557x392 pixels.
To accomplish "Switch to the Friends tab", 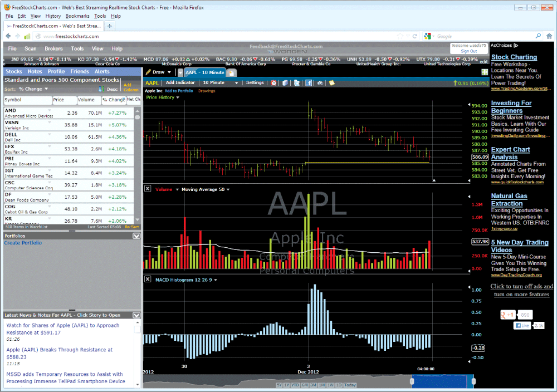I will 80,71.
